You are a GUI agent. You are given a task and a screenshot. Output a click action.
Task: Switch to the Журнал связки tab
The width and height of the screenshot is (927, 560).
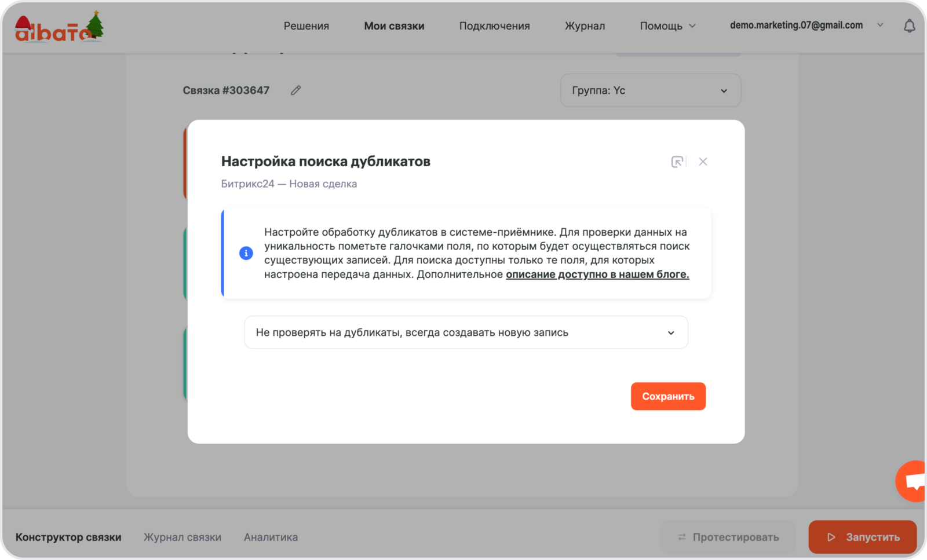(183, 537)
